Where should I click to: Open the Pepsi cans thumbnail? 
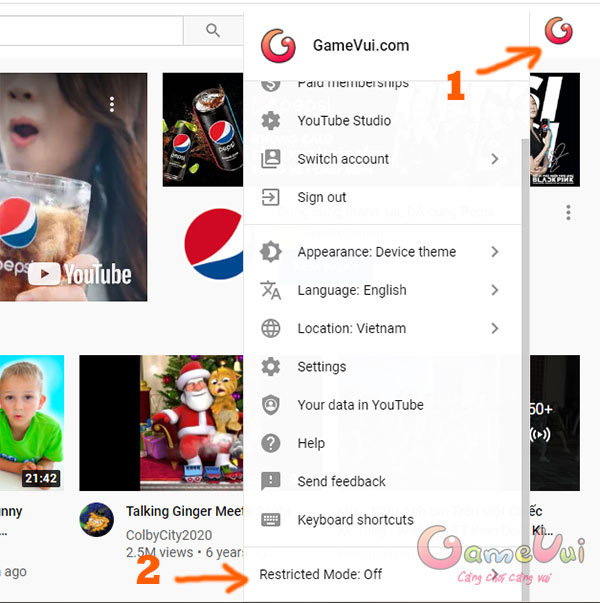pyautogui.click(x=203, y=130)
